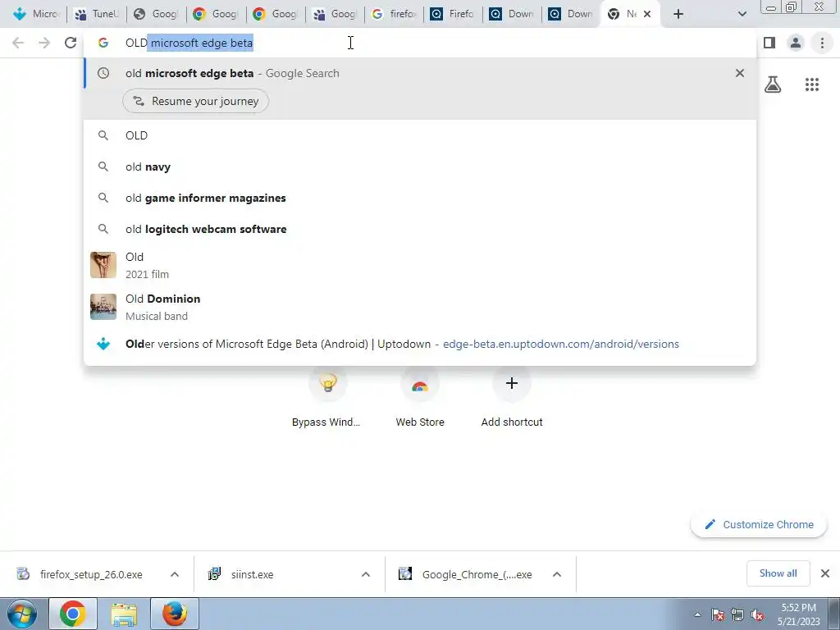Click Chrome icon in taskbar
Viewport: 840px width, 630px height.
point(73,614)
